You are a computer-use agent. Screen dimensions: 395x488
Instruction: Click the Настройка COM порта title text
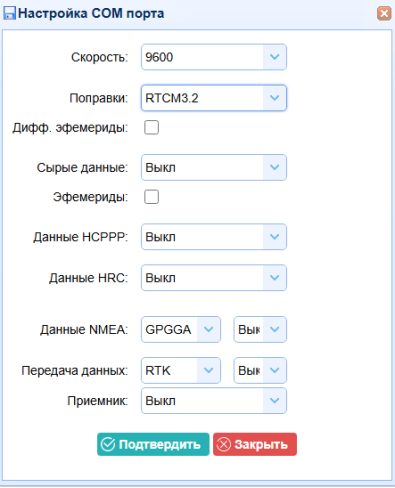click(x=91, y=14)
